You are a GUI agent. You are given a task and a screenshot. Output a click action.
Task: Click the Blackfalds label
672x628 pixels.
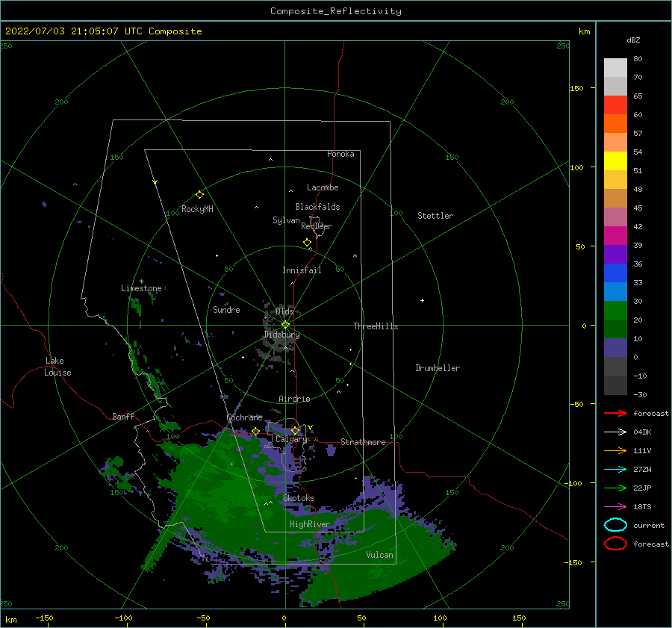pyautogui.click(x=317, y=207)
